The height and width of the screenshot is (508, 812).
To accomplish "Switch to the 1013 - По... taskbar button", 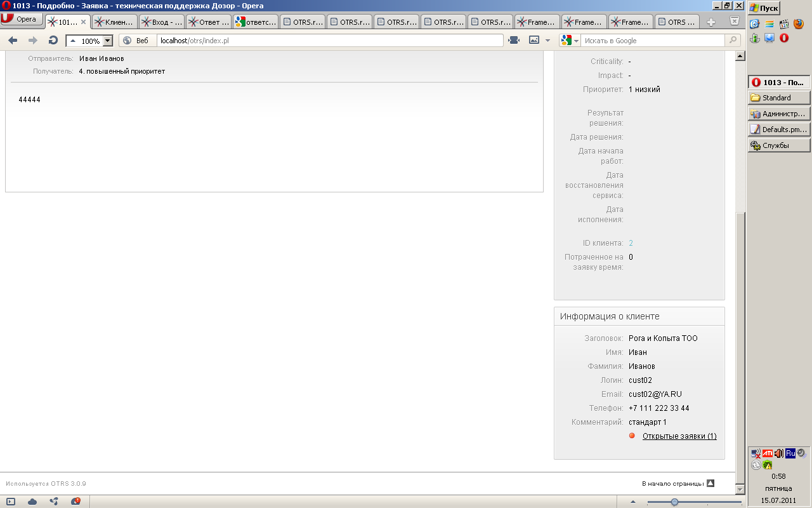I will pos(779,82).
